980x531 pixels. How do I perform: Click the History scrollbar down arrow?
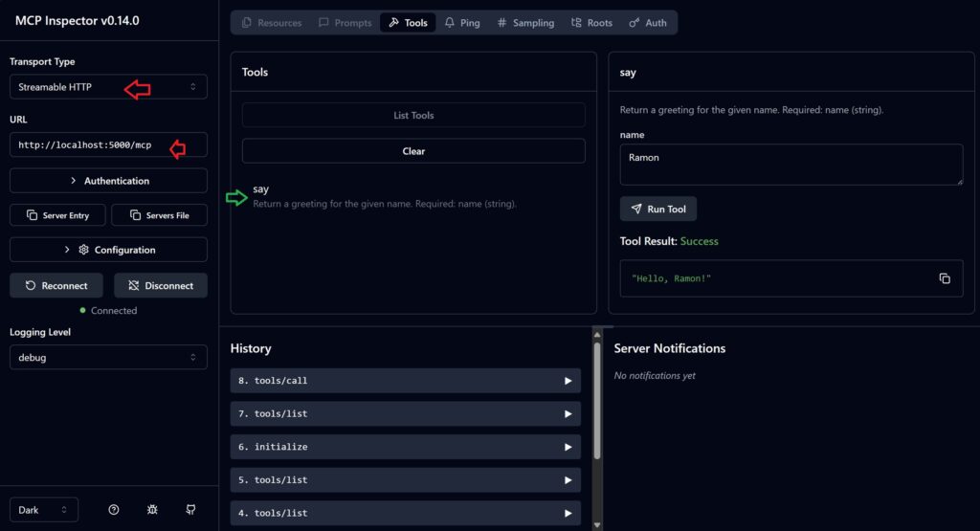tap(597, 524)
